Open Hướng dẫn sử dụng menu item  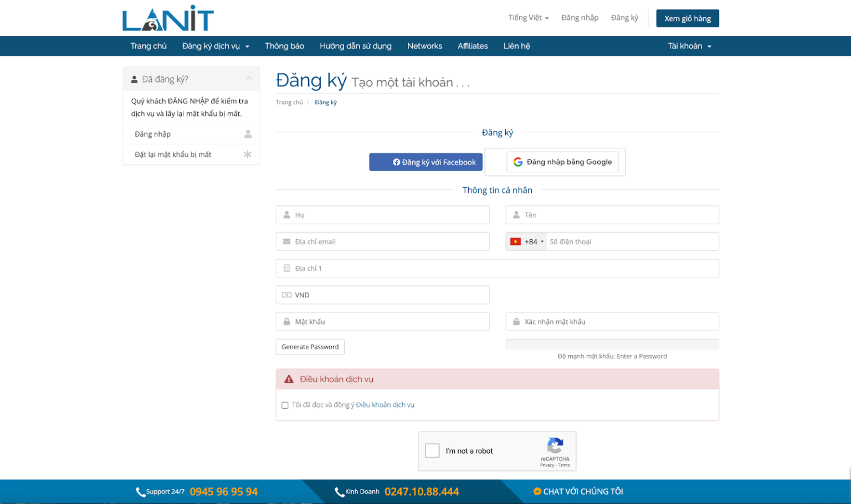tap(356, 46)
